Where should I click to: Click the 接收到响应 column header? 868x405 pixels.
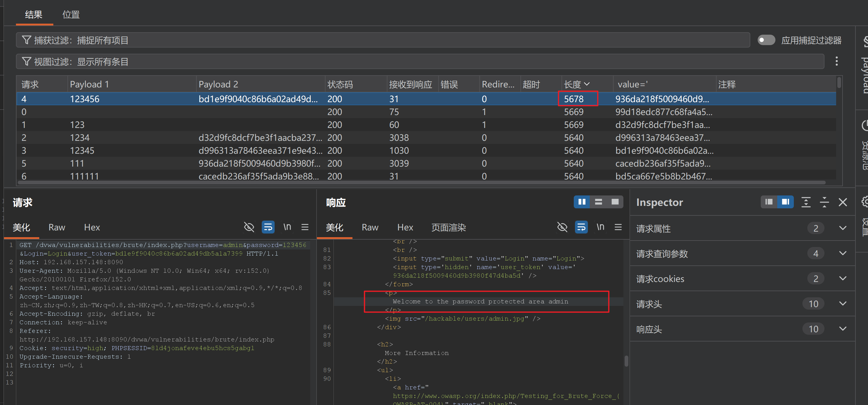pos(413,84)
